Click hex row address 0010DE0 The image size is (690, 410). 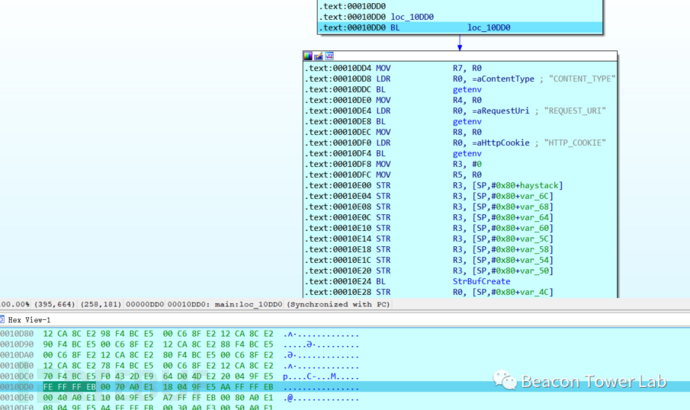pos(17,398)
